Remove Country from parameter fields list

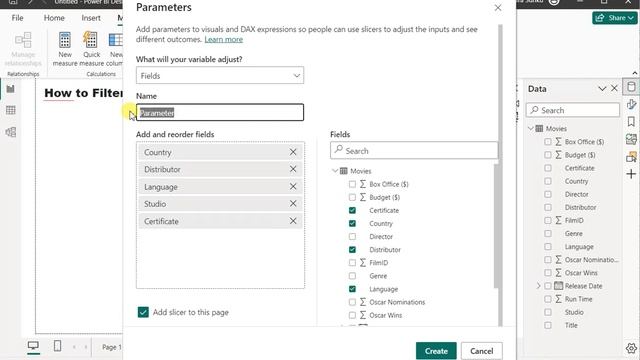tap(293, 152)
